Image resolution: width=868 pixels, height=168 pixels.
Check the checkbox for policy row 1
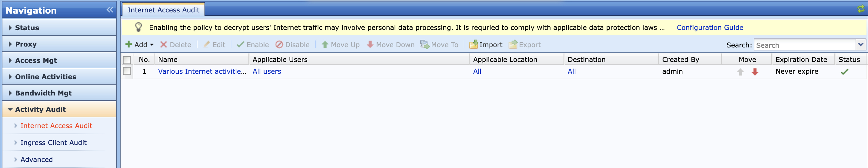(x=127, y=71)
